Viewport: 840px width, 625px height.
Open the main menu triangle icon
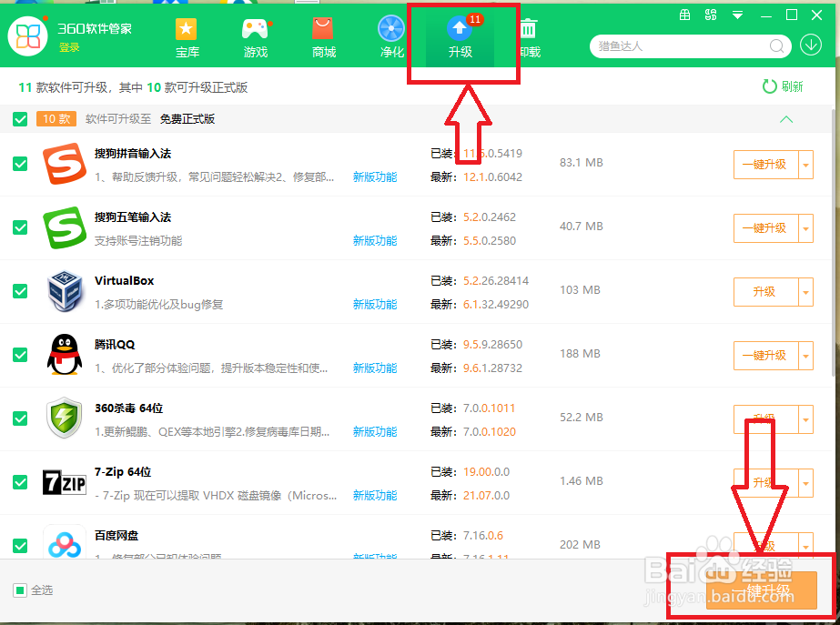pyautogui.click(x=738, y=15)
